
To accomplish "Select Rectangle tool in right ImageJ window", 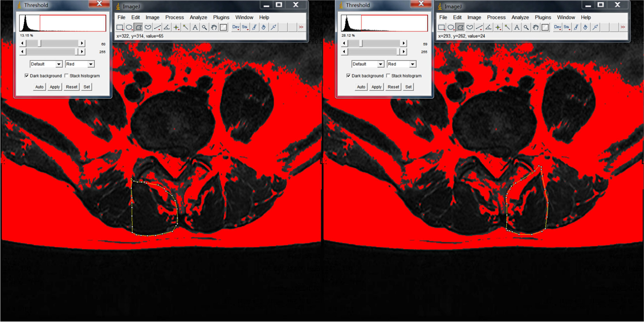I will [442, 27].
